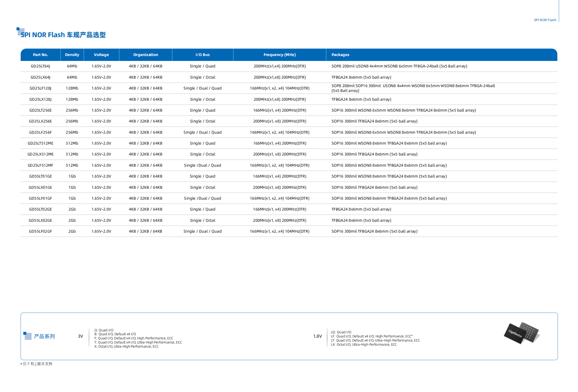Select part number GD25LX128J

tap(40, 99)
